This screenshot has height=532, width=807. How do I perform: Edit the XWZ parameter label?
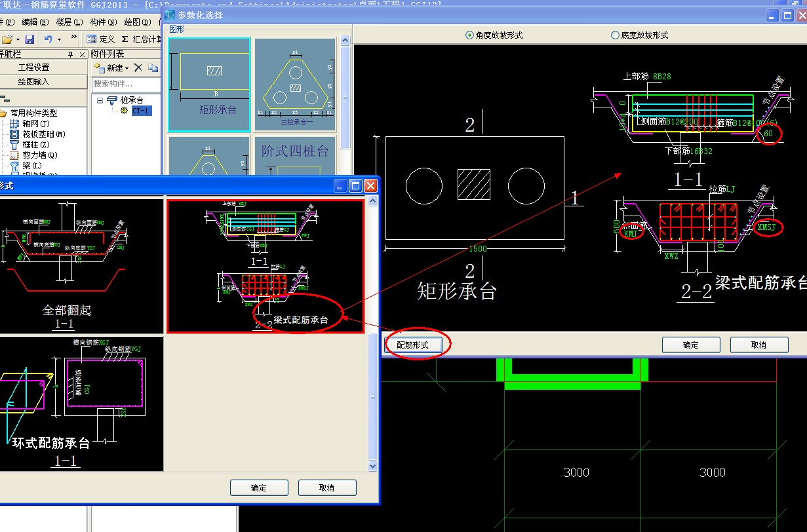pos(671,256)
